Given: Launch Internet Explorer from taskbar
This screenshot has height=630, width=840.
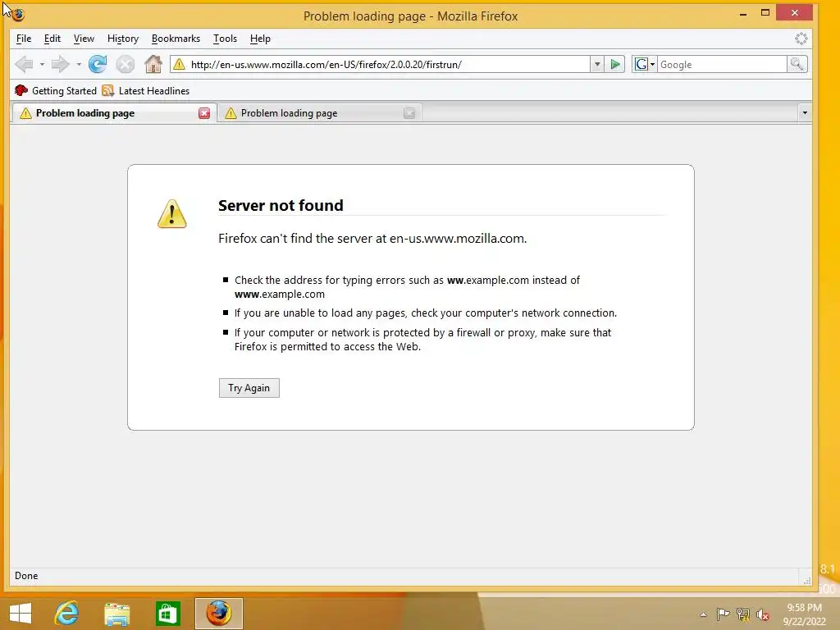Looking at the screenshot, I should 67,614.
